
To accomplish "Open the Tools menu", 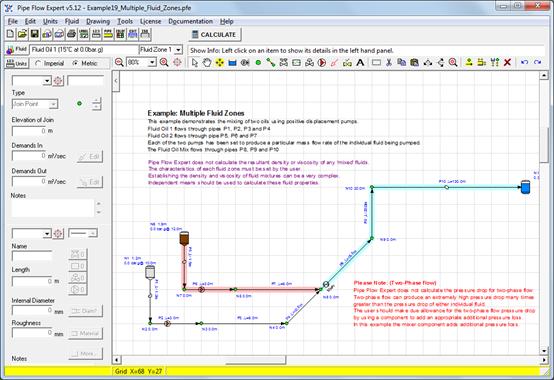I will point(125,22).
